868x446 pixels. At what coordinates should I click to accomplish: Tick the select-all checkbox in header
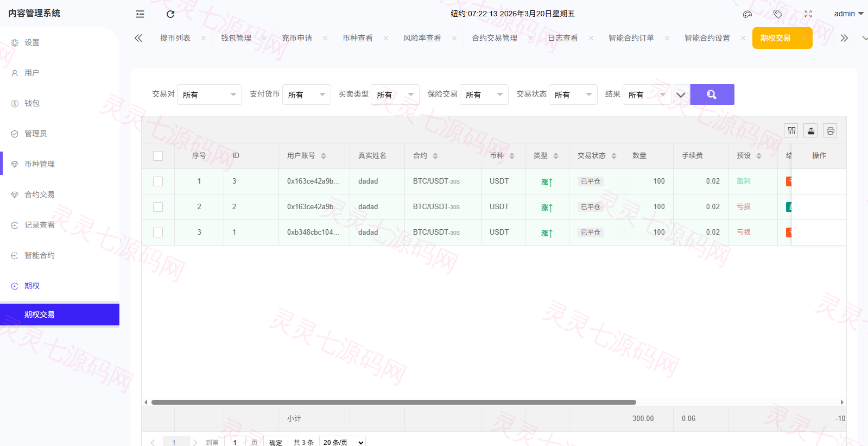(158, 156)
